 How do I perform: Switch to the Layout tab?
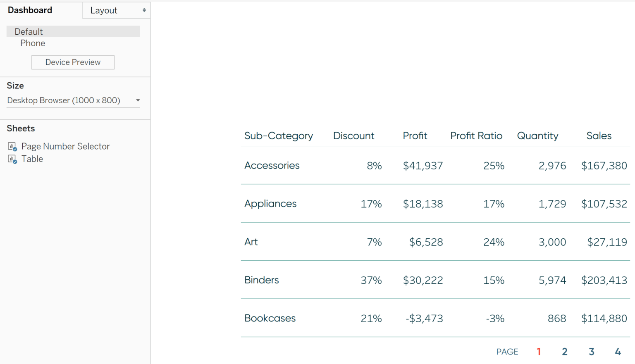(x=103, y=10)
